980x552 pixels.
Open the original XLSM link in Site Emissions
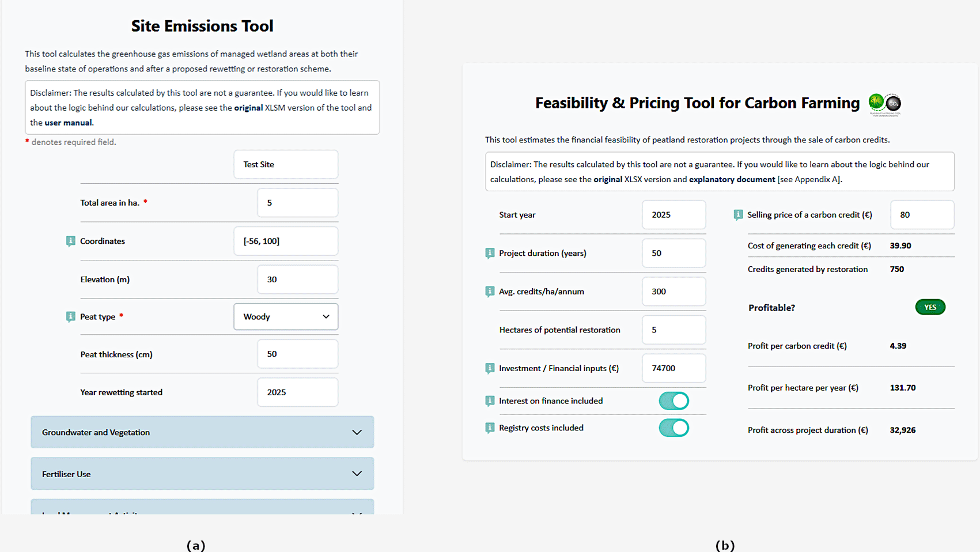point(248,108)
